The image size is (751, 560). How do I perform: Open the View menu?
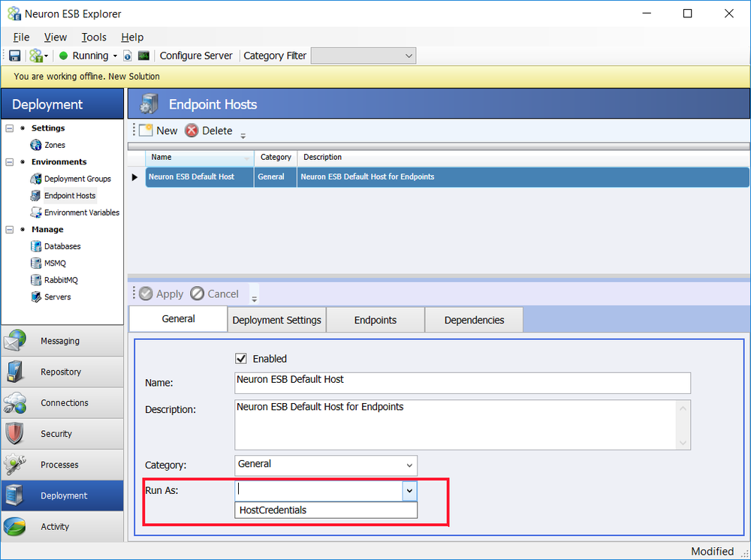pyautogui.click(x=55, y=37)
